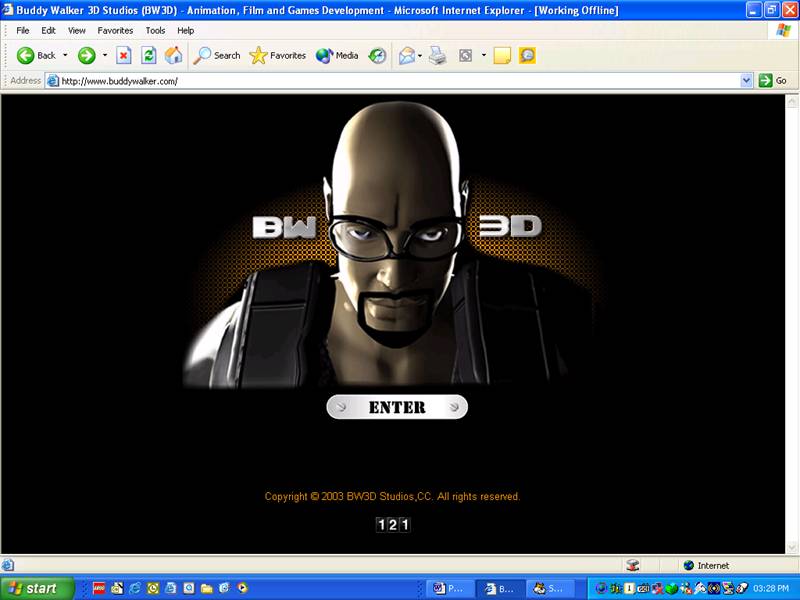Open the Favorites star panel
The image size is (800, 600).
(278, 55)
